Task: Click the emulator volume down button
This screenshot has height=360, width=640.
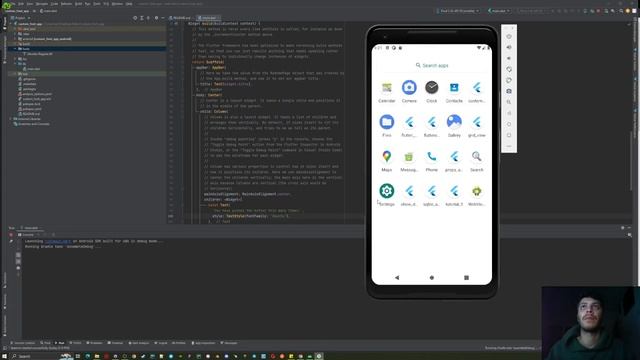Action: coord(509,58)
